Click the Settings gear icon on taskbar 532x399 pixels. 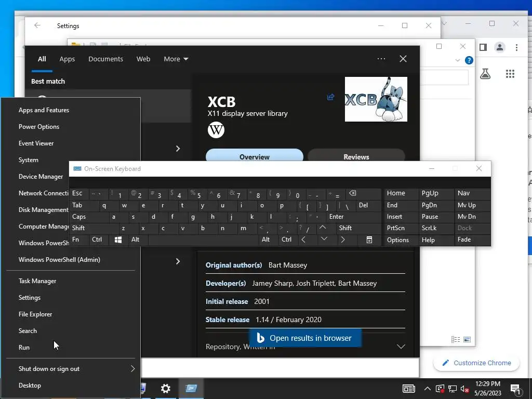tap(166, 389)
